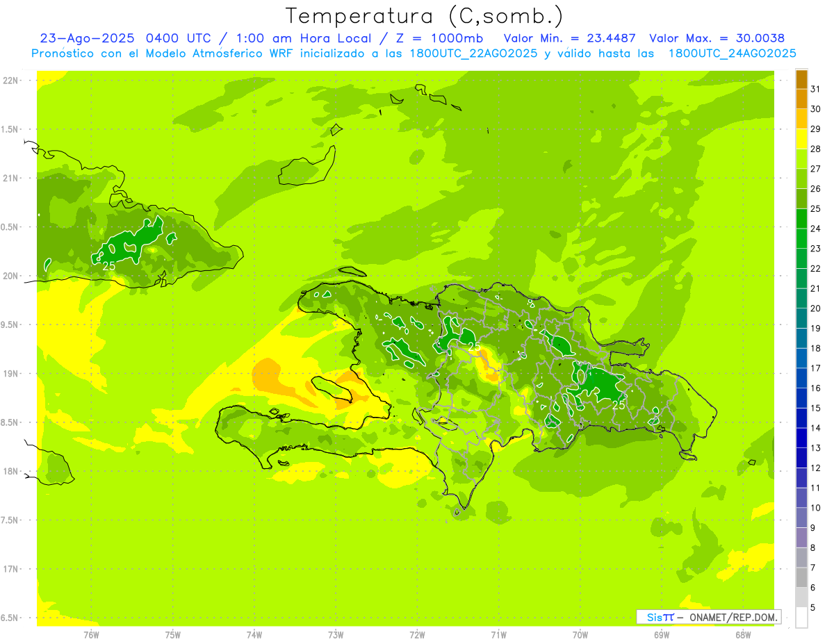
Task: Click the '31' value on the color scale
Action: [816, 89]
